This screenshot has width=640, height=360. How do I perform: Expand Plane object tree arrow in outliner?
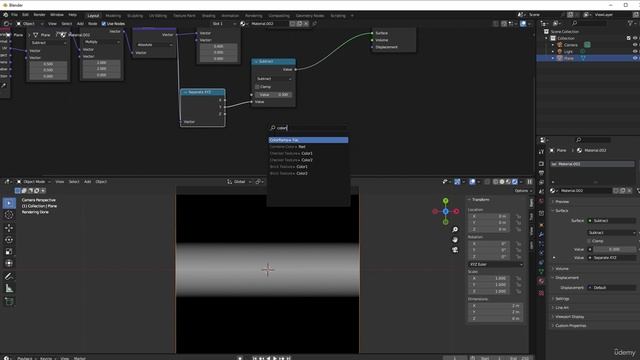553,58
